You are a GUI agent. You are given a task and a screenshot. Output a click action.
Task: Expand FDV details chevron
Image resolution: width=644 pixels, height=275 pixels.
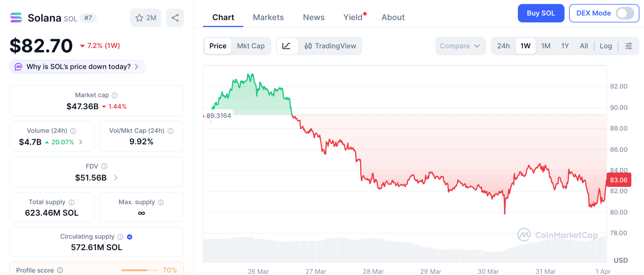116,178
